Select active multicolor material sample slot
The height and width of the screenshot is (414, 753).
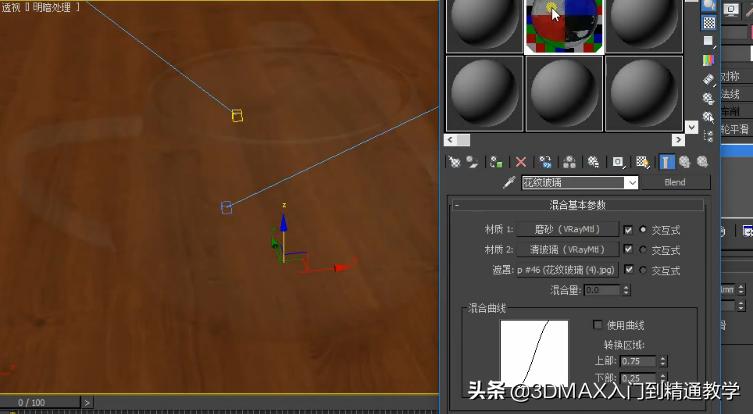tap(564, 26)
